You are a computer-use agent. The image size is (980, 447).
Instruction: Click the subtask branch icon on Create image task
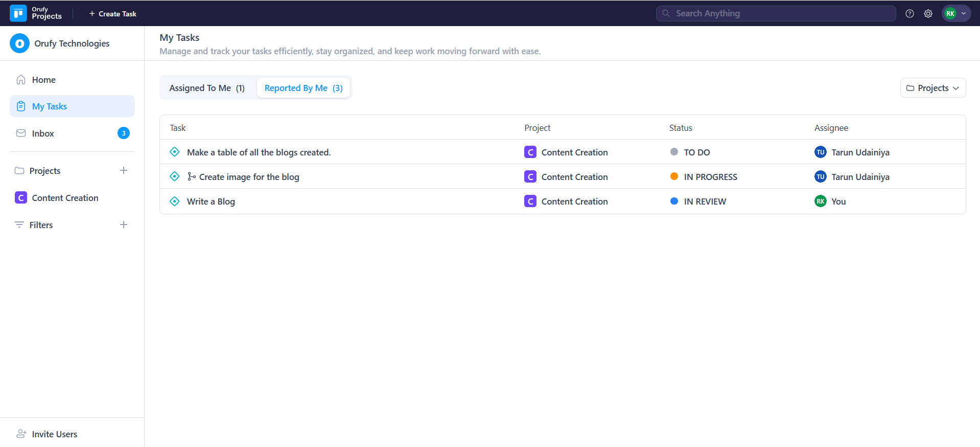pyautogui.click(x=192, y=176)
